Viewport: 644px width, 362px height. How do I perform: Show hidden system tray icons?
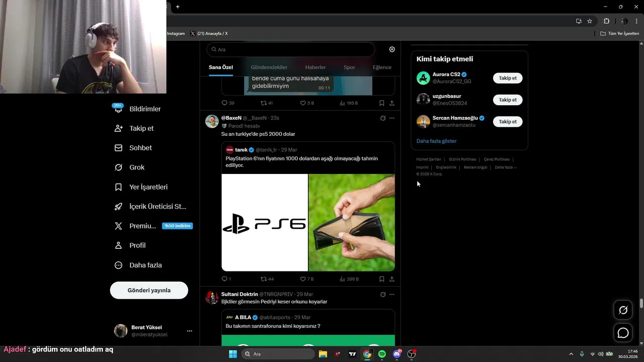click(571, 354)
